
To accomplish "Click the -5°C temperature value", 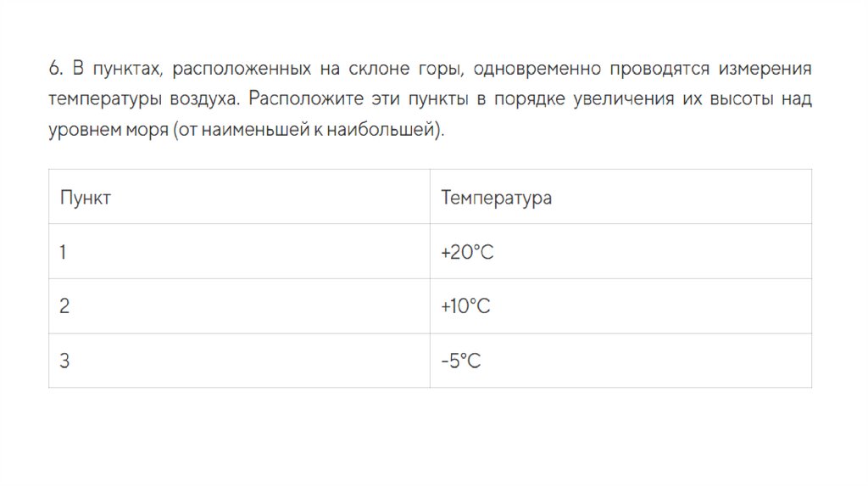I will 461,361.
